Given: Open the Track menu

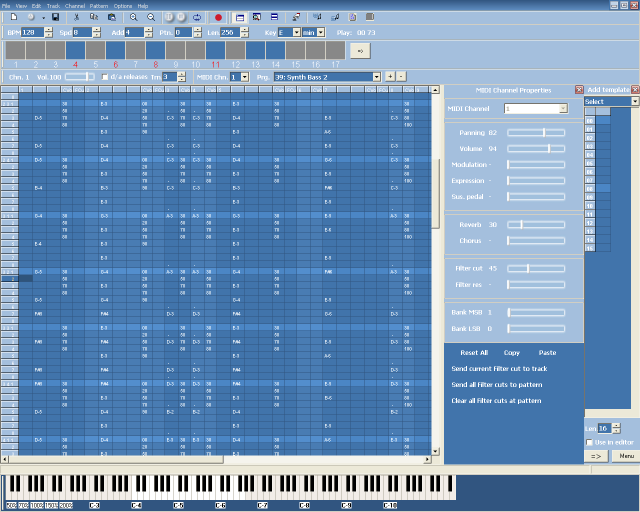Looking at the screenshot, I should click(53, 6).
